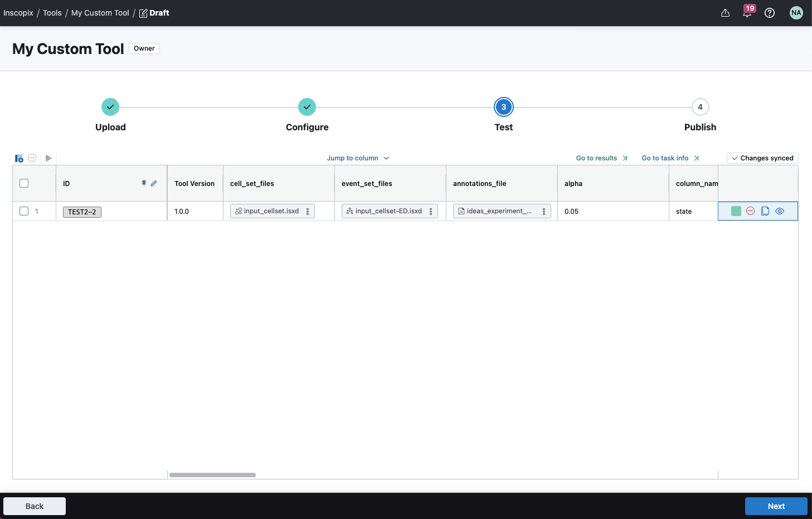Click the green status swatch in row actions
The height and width of the screenshot is (519, 812).
point(736,211)
